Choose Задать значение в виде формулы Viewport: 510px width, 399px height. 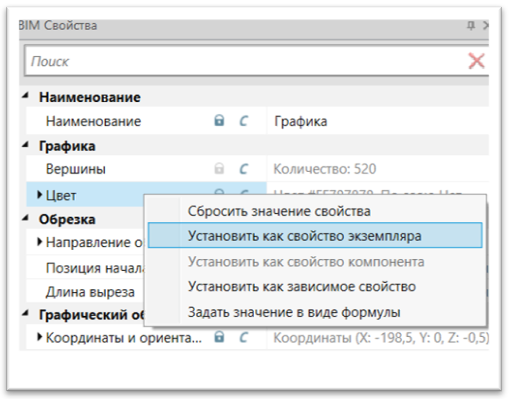(x=315, y=312)
